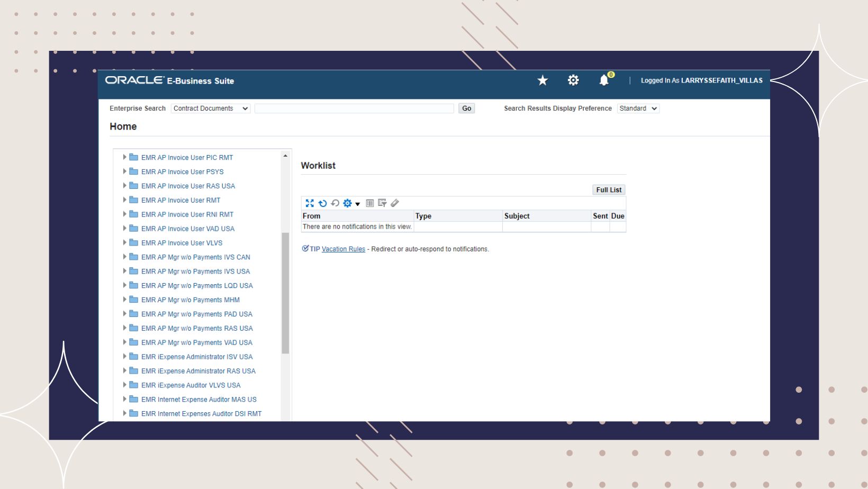Open the Vacation Rules link
This screenshot has height=489, width=868.
343,249
